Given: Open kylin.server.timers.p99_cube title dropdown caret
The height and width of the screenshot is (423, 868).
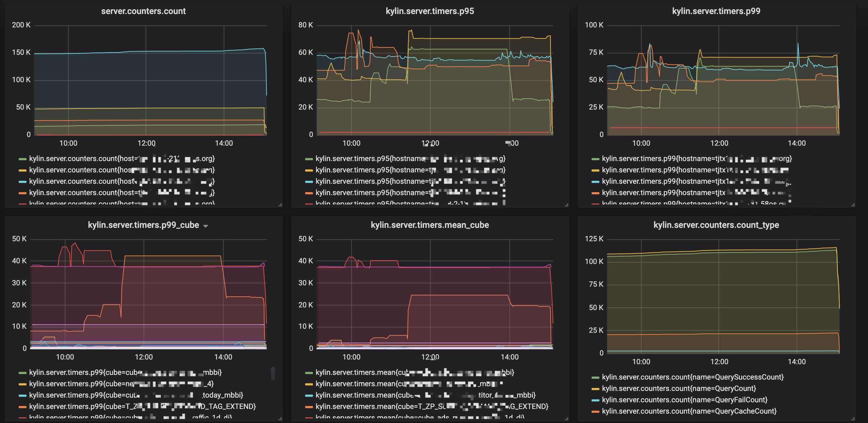Looking at the screenshot, I should pos(206,226).
